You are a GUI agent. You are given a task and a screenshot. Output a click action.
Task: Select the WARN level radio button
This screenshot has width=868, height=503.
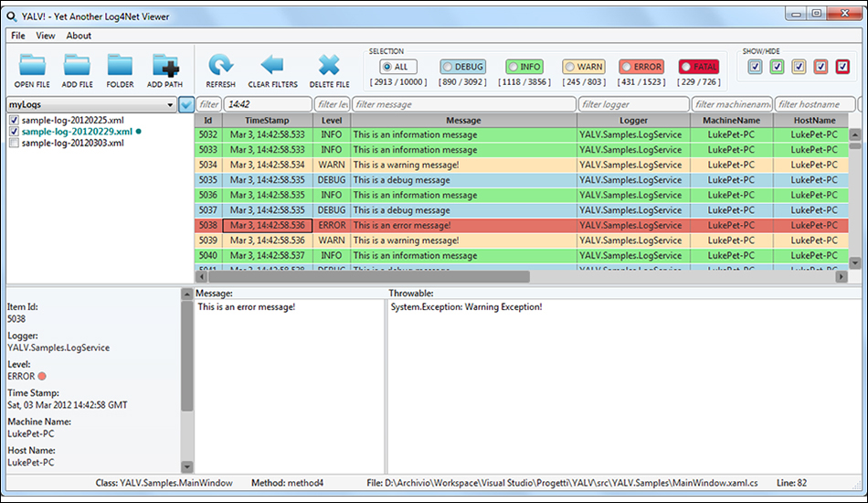(569, 67)
